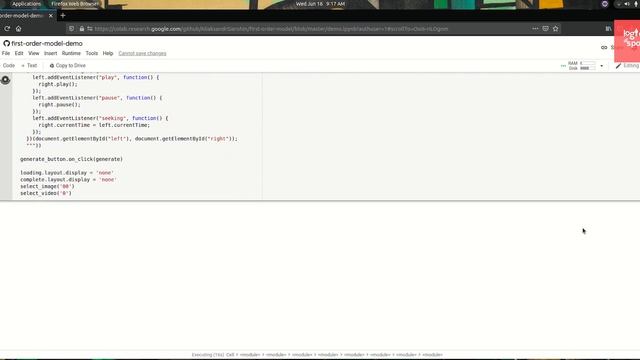Image resolution: width=640 pixels, height=360 pixels.
Task: Save page to Pocket
Action: 545,29
